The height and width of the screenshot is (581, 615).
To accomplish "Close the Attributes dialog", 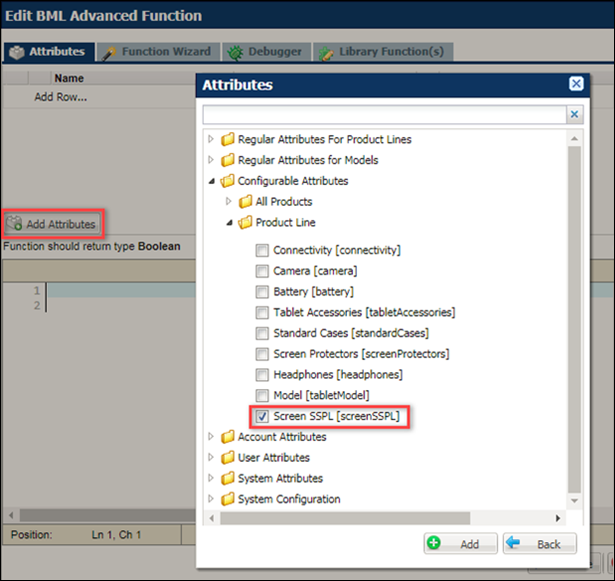I will (x=576, y=84).
